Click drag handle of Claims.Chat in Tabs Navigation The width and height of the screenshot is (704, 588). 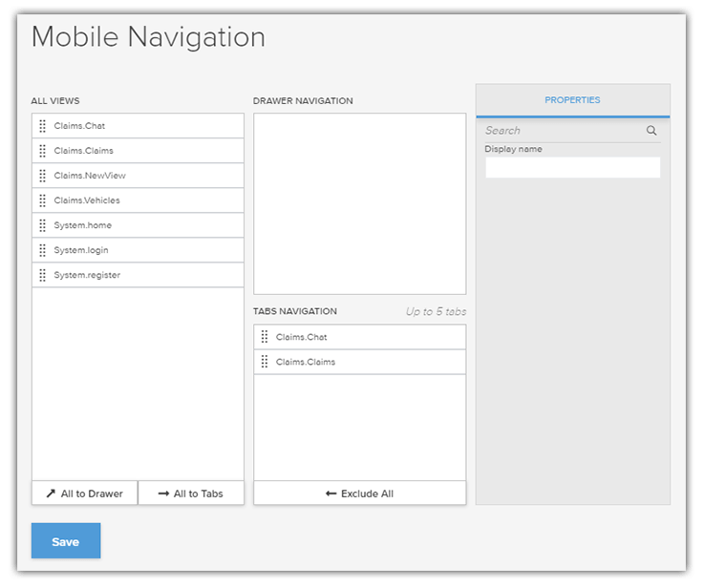click(x=265, y=337)
